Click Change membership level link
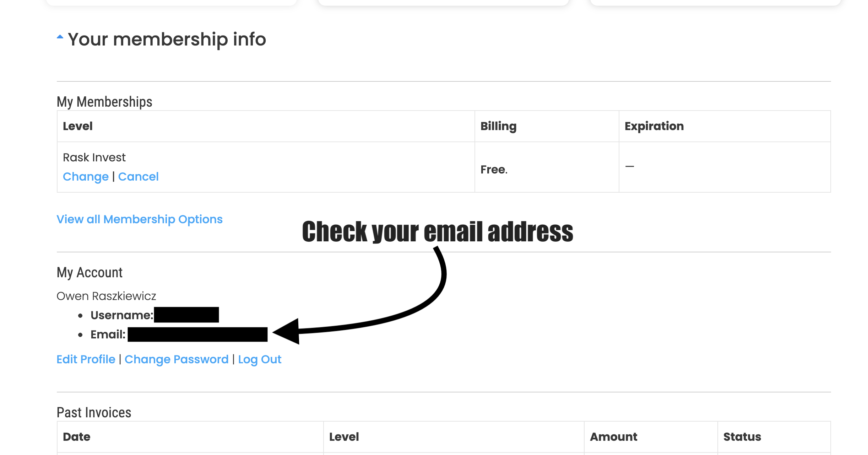Screen dimensions: 868x455 pyautogui.click(x=86, y=177)
